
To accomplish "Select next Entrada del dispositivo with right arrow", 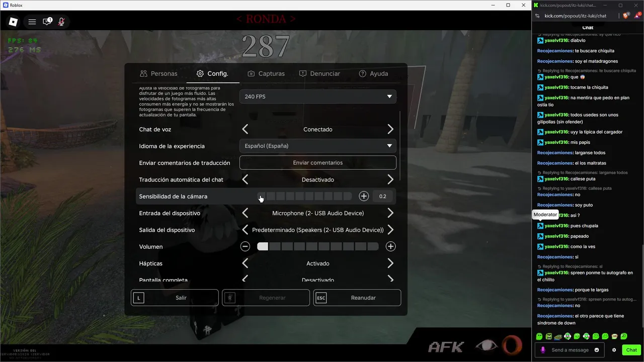I will (x=390, y=213).
